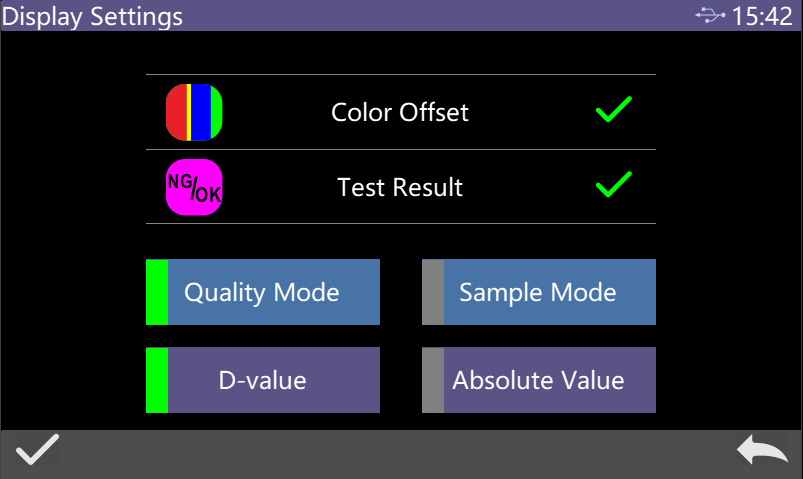The image size is (803, 479).
Task: Click gray indicator beside Sample Mode
Action: (x=432, y=292)
